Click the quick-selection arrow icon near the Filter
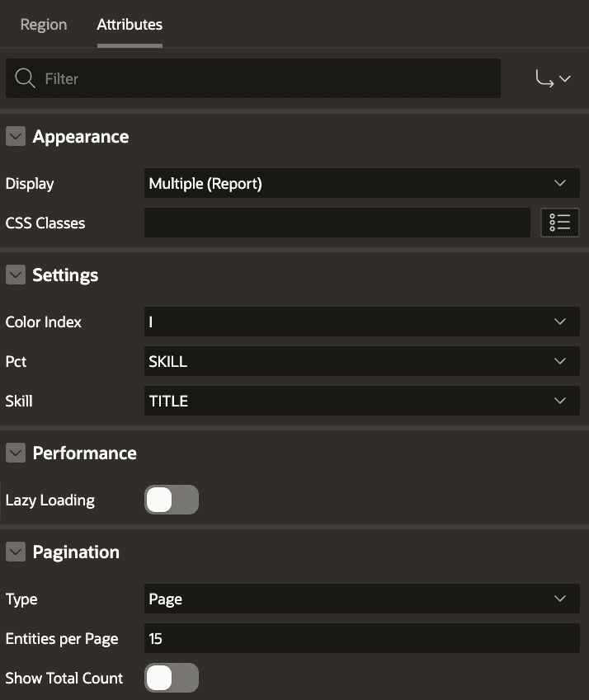This screenshot has height=700, width=589. coord(554,78)
